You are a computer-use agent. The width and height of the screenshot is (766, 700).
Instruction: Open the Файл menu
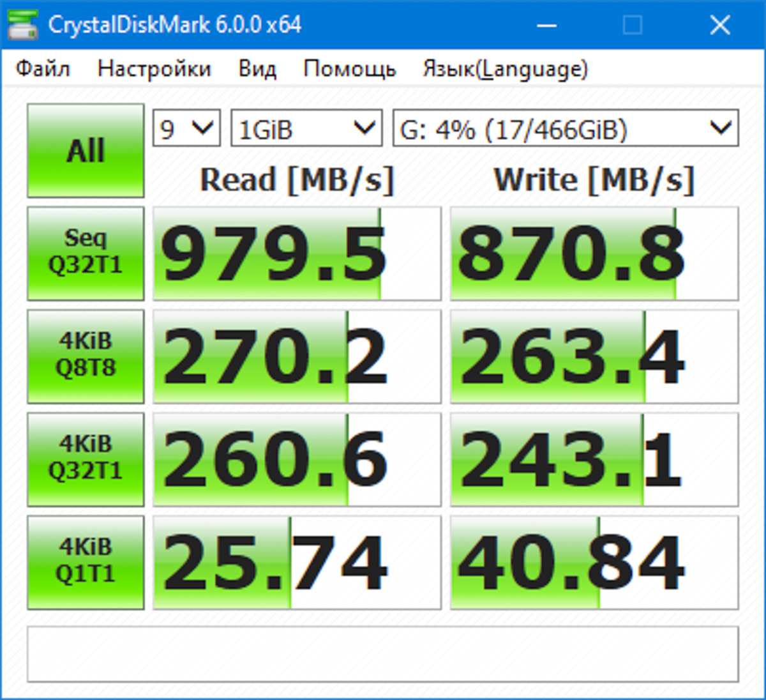point(43,68)
